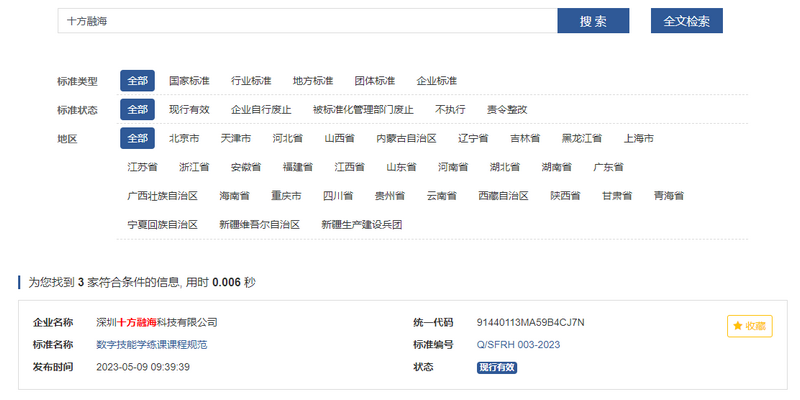The image size is (800, 400).
Task: Open company 深圳十方融海科技有限公司 entry
Action: point(156,322)
